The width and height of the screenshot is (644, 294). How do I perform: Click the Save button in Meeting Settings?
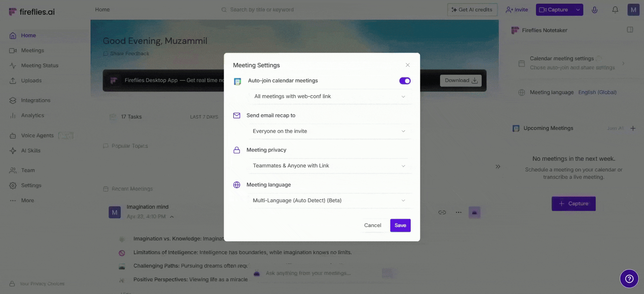pos(400,225)
